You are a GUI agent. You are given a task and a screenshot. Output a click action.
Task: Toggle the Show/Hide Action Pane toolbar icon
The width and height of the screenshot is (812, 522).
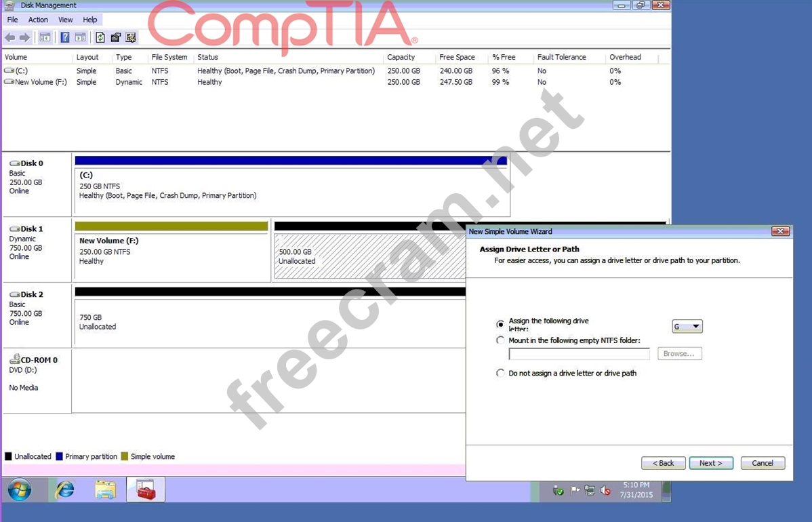coord(80,37)
